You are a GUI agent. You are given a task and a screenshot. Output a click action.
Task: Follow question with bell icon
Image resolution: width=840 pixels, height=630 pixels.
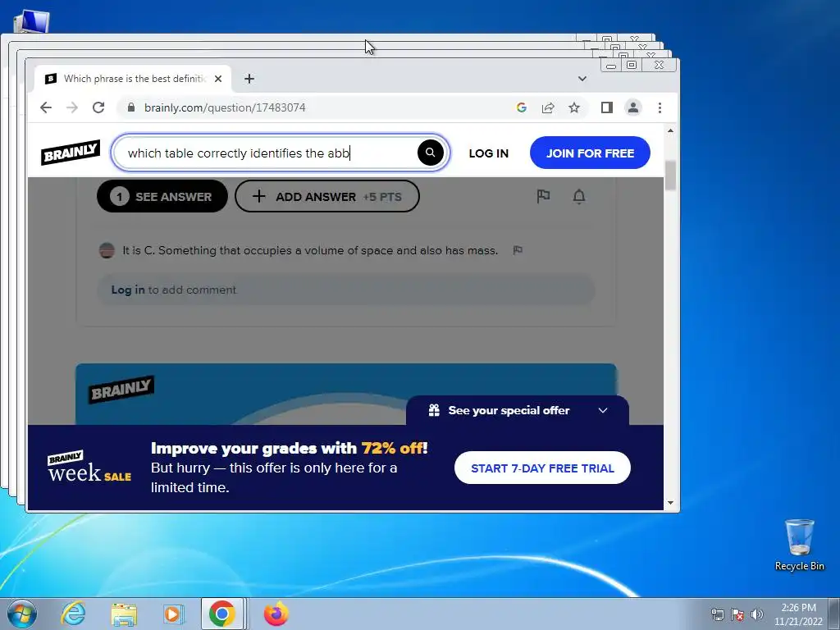[579, 197]
